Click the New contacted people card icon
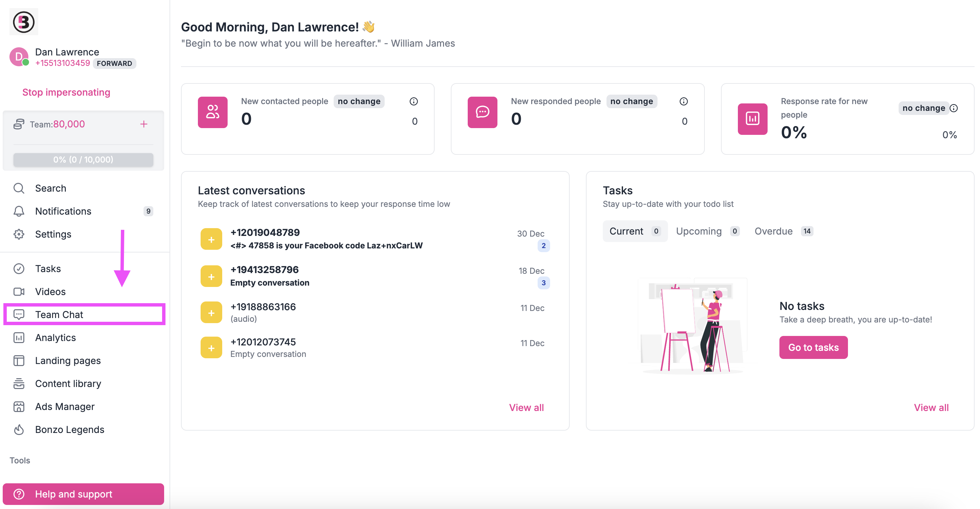This screenshot has width=980, height=509. pos(213,112)
